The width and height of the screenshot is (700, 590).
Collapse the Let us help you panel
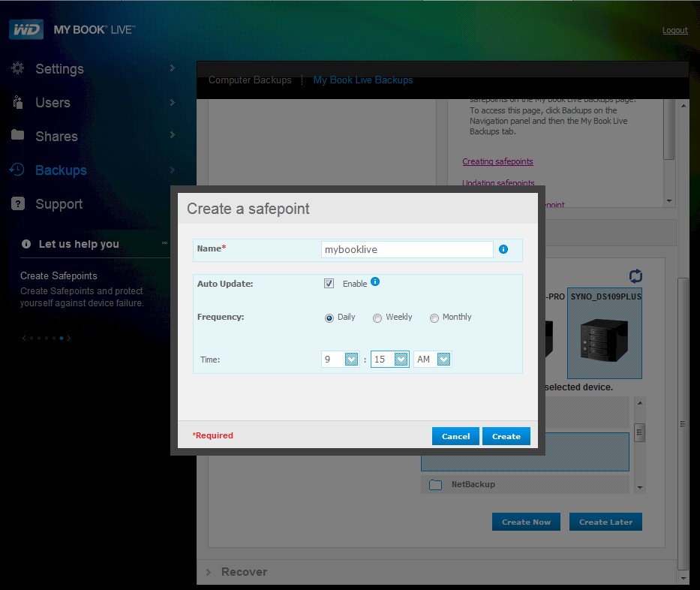pyautogui.click(x=164, y=243)
